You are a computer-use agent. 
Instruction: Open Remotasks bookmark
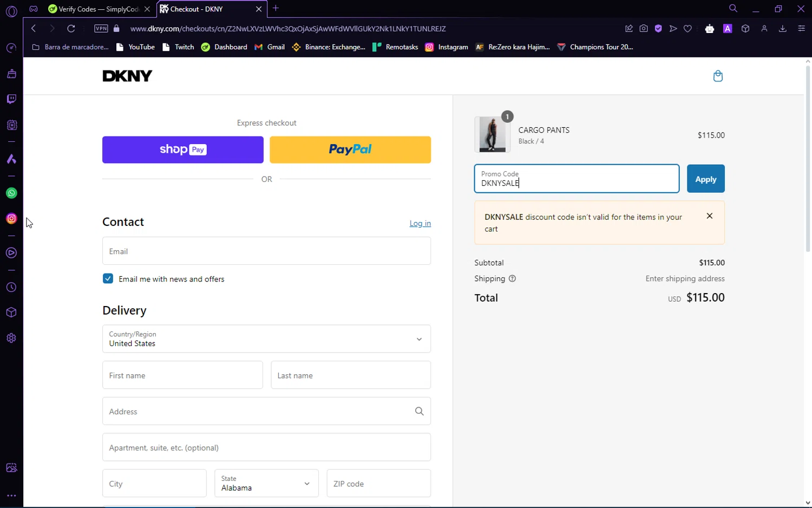396,47
